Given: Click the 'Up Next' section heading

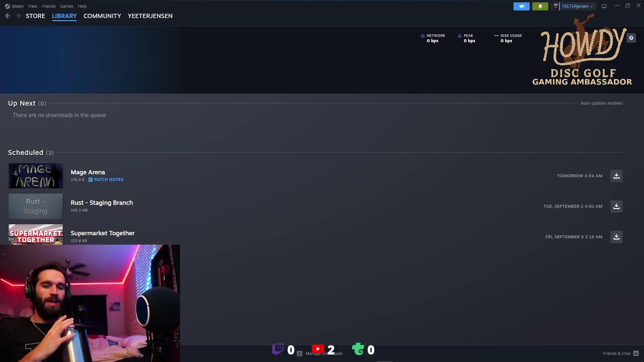Looking at the screenshot, I should pos(22,103).
